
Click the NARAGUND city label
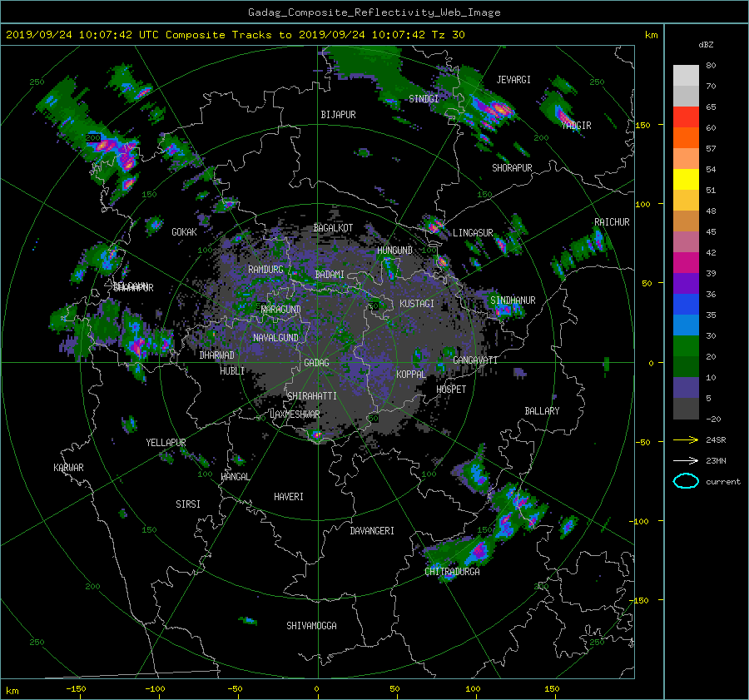tap(281, 310)
